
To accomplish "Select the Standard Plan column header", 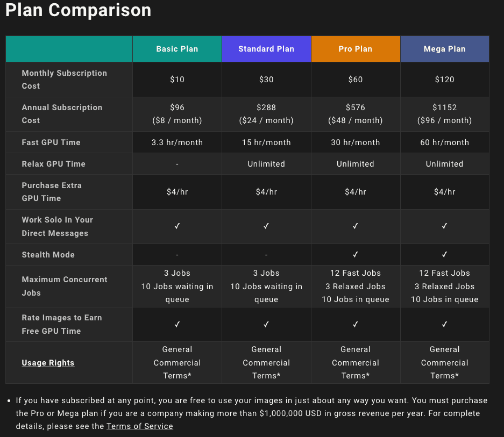I will 266,49.
